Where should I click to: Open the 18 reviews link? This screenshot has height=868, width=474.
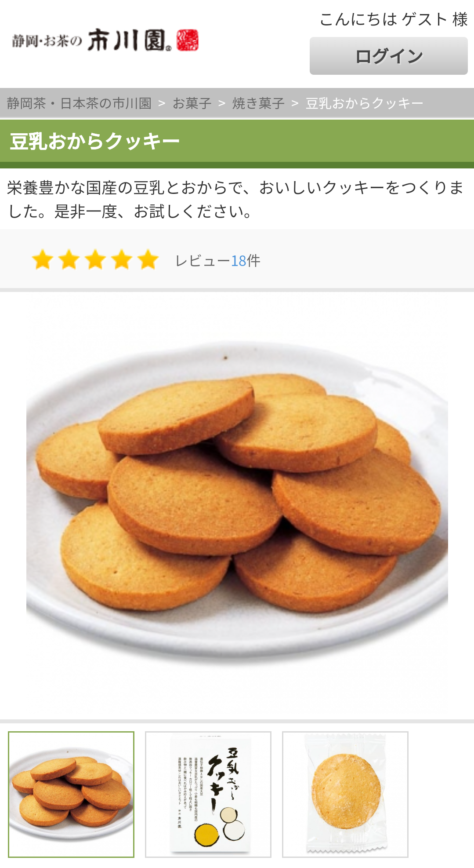tap(239, 261)
